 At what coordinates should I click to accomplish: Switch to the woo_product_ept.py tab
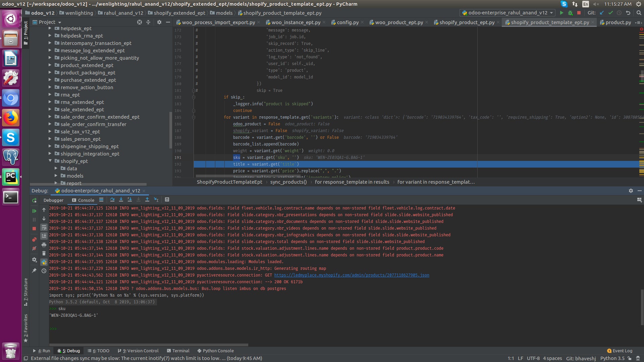pyautogui.click(x=399, y=22)
